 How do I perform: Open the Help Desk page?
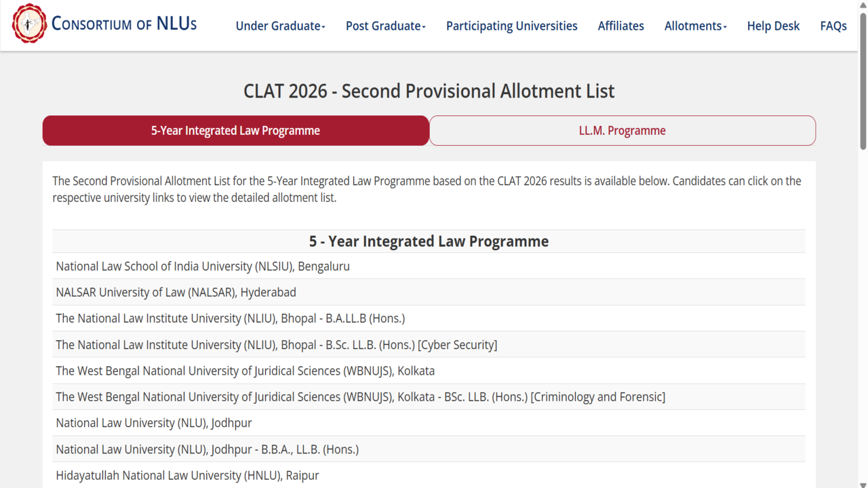(773, 26)
